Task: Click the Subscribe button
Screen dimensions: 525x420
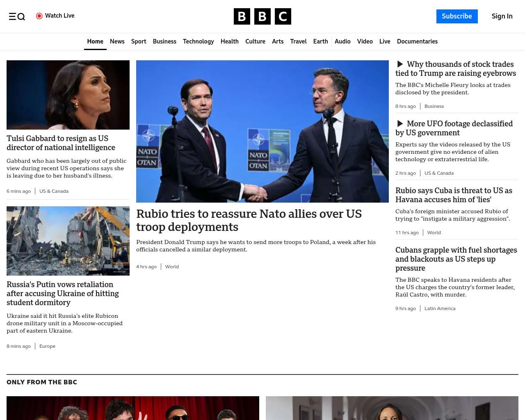Action: (x=457, y=16)
